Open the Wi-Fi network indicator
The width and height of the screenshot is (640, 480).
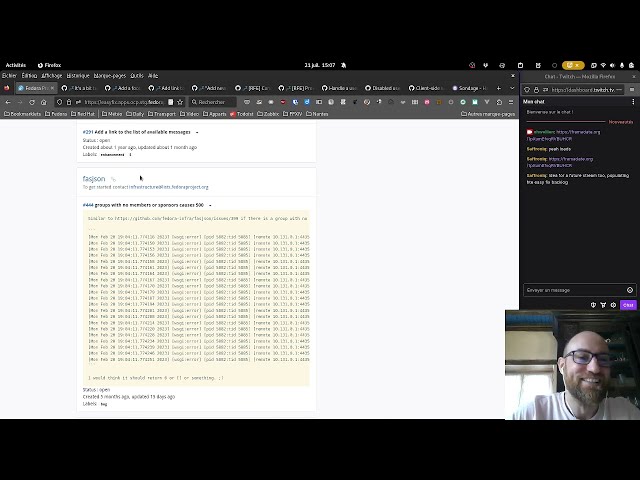click(603, 65)
